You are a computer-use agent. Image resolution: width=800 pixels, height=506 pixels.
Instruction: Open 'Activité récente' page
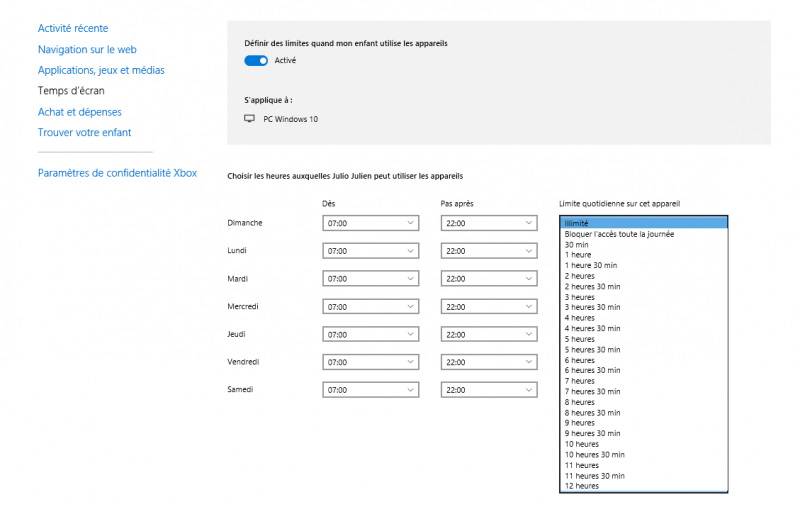[73, 28]
